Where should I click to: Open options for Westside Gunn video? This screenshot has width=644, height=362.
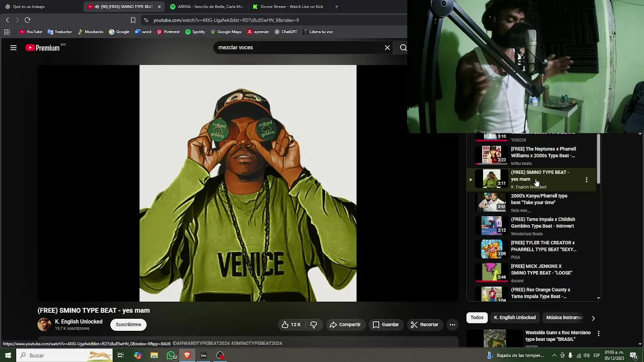[x=598, y=333]
